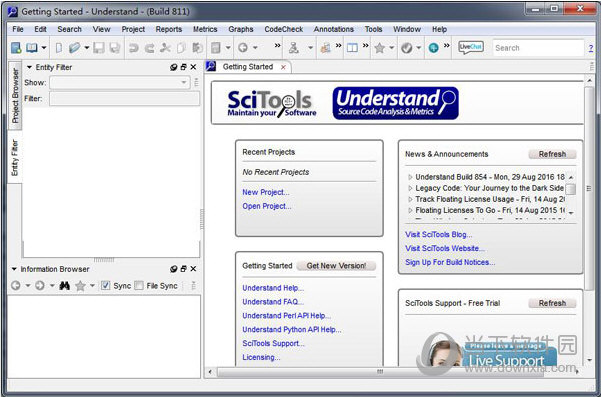Click the Get New Version! button
The width and height of the screenshot is (601, 397).
coord(336,266)
